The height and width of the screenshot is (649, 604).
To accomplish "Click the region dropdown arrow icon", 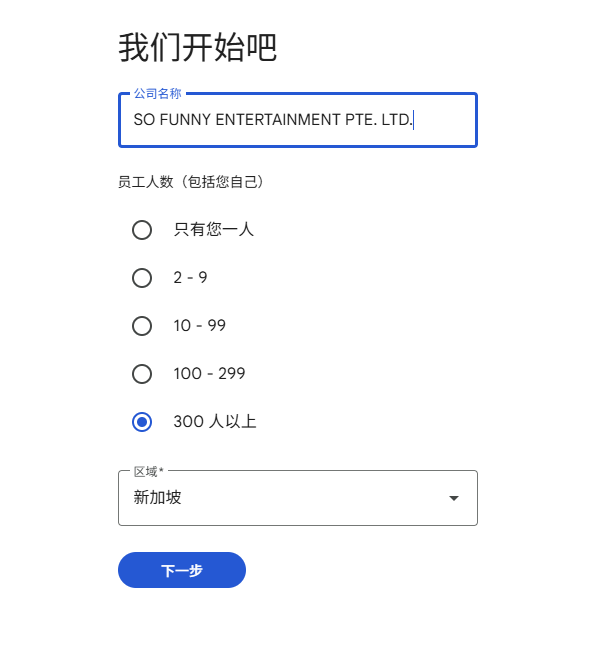I will click(454, 498).
